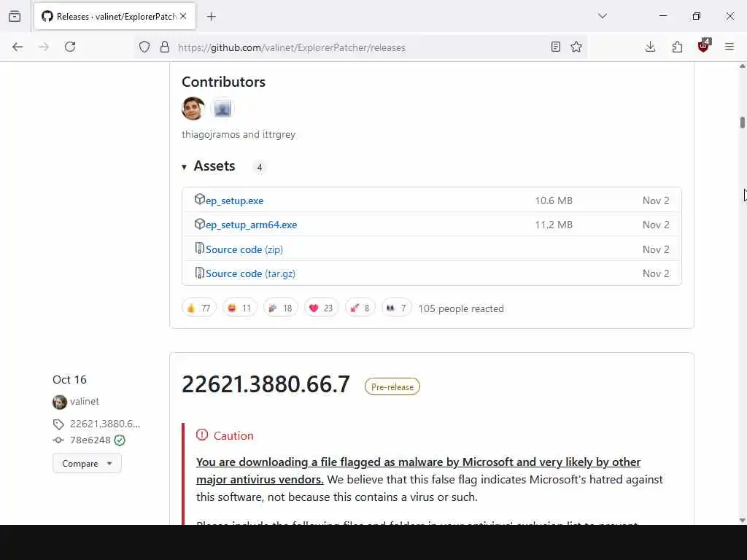Open the 22621.3880.6... tag link

click(105, 424)
